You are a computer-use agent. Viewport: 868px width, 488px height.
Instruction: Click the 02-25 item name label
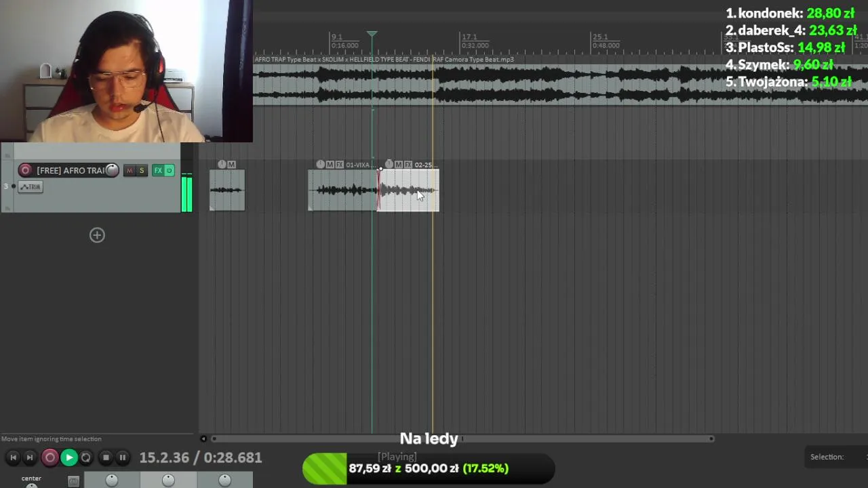pos(426,165)
